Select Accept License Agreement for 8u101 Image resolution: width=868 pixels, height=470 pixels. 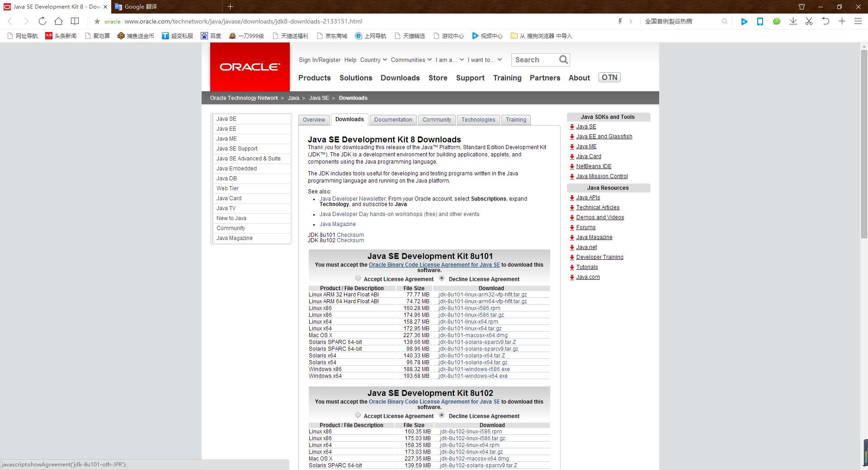[x=358, y=278]
